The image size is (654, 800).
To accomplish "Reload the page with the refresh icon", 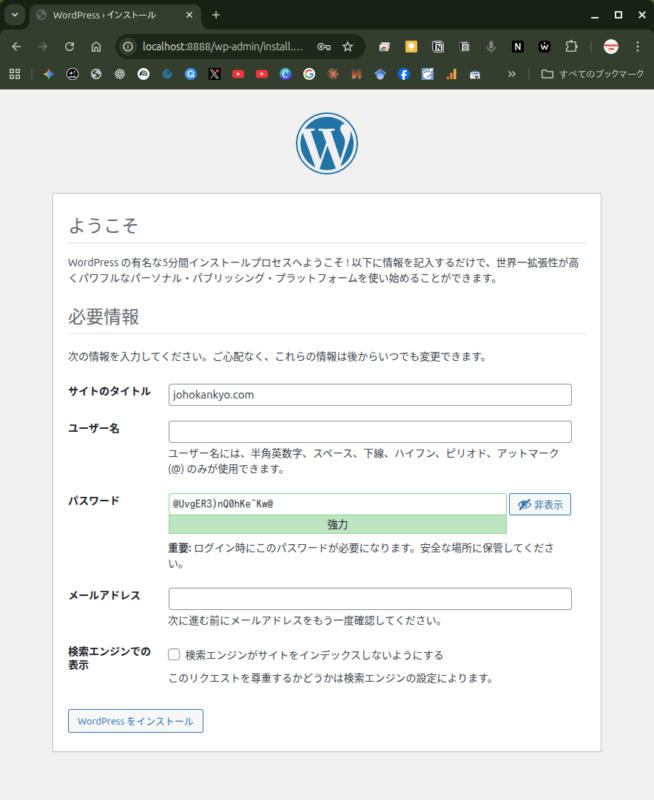I will tap(69, 46).
